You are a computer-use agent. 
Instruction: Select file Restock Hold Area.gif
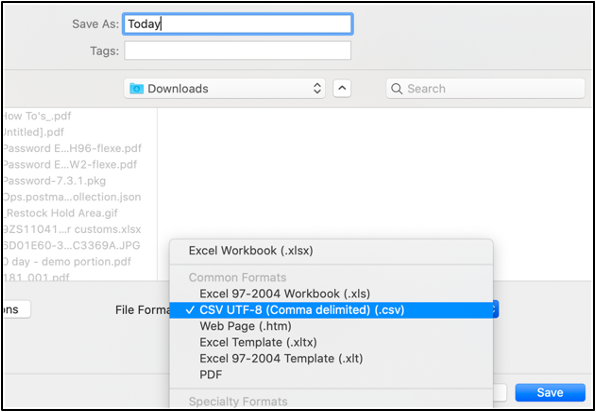(60, 213)
